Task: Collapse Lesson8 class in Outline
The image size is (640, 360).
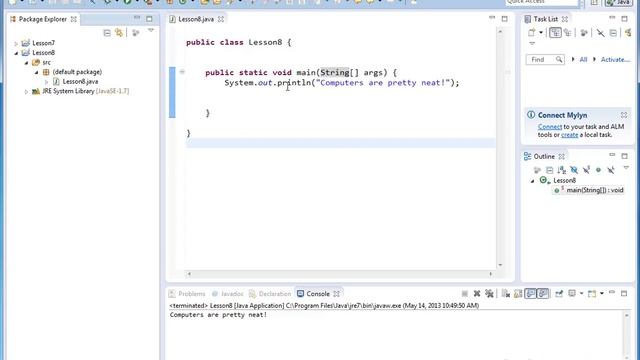Action: [532, 181]
